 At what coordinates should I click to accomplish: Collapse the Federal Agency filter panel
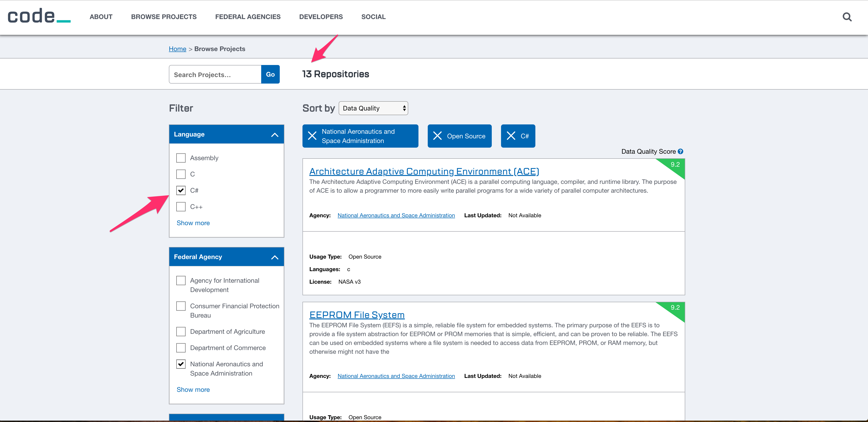pyautogui.click(x=275, y=257)
